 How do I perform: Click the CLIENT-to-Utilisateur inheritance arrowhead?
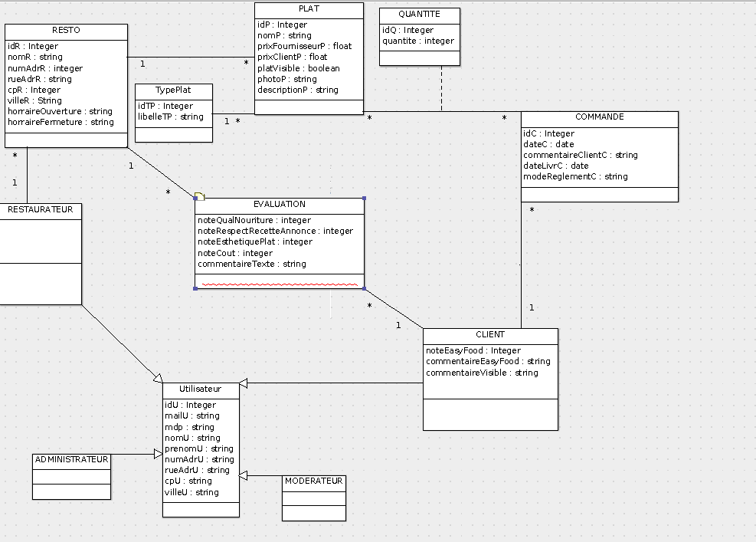click(x=243, y=383)
